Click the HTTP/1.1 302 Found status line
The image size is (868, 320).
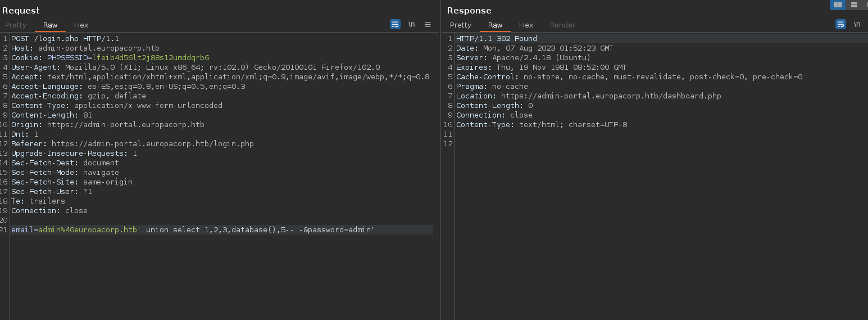pyautogui.click(x=497, y=38)
